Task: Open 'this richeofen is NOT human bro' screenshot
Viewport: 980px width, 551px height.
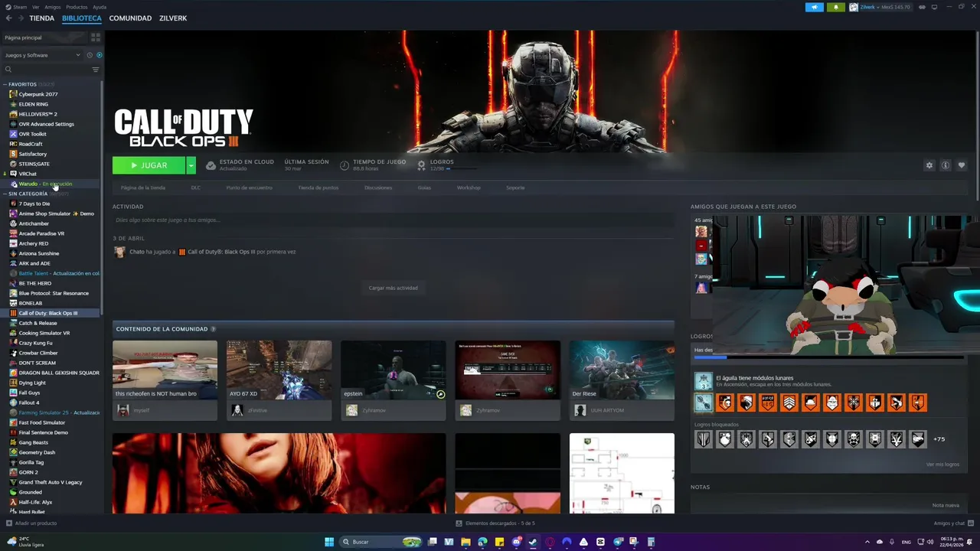Action: pyautogui.click(x=165, y=370)
